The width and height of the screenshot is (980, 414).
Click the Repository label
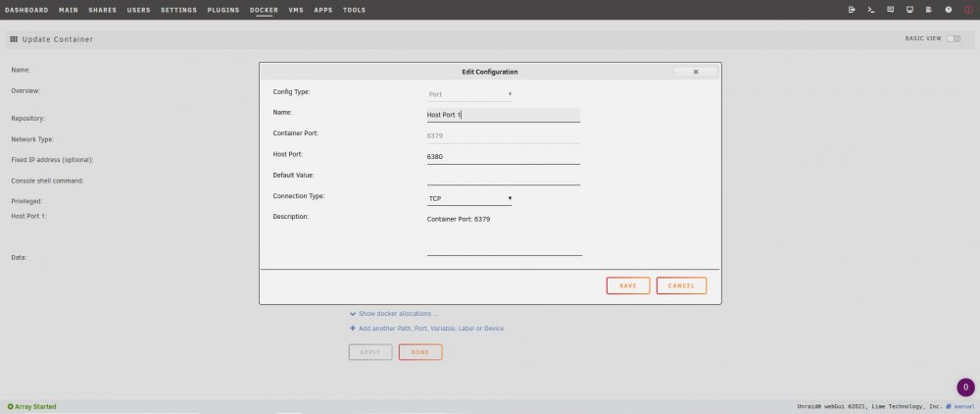pyautogui.click(x=27, y=118)
